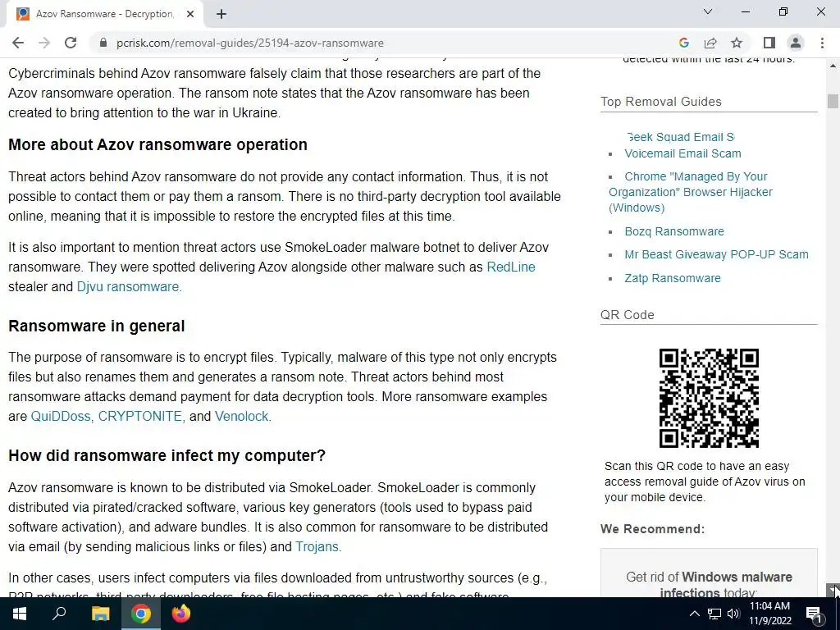Click the page vertical scrollbar thumb
This screenshot has height=630, width=840.
click(833, 101)
